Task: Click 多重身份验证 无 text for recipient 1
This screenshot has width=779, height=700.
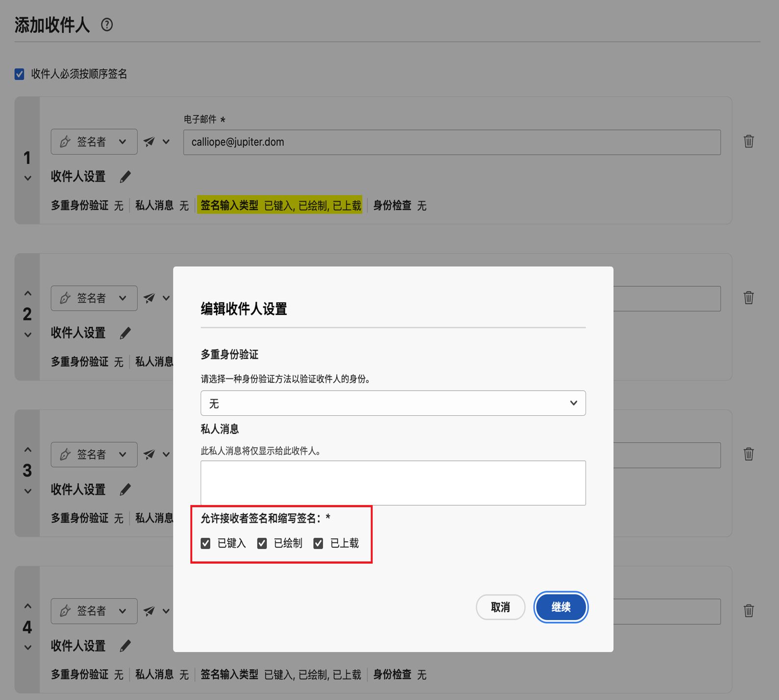Action: (87, 206)
